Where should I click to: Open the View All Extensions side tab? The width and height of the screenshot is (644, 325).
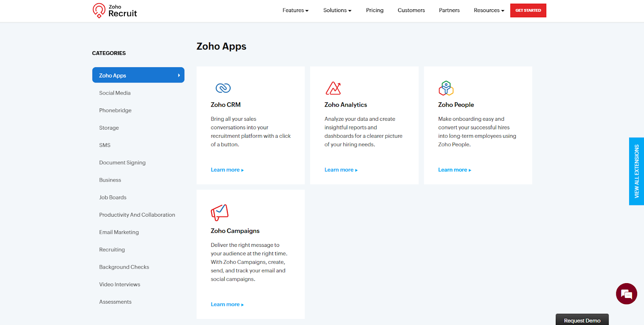click(x=636, y=171)
